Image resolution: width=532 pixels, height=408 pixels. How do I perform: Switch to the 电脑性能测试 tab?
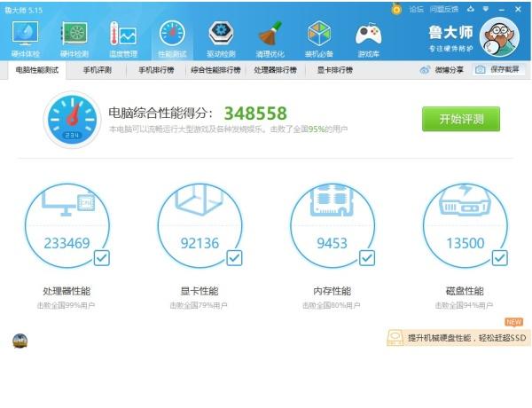(37, 70)
